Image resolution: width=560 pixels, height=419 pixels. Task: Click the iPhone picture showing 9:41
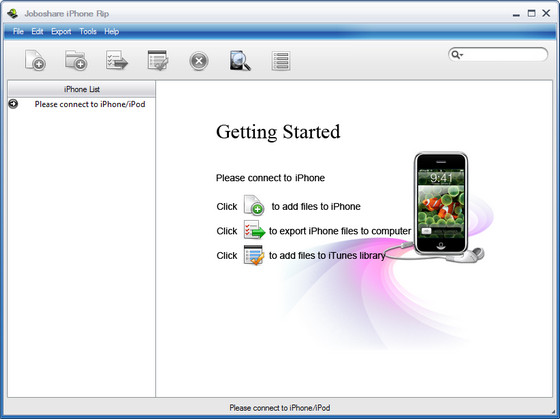441,203
